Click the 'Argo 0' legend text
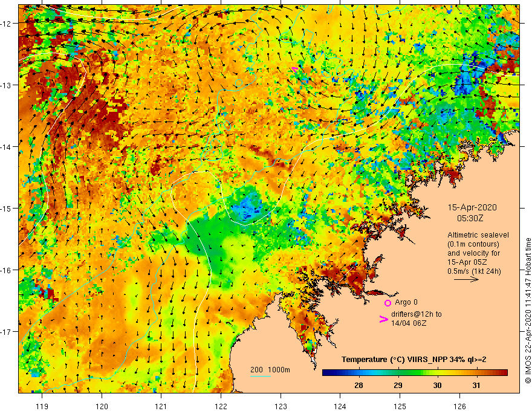This screenshot has height=411, width=532. click(x=406, y=302)
